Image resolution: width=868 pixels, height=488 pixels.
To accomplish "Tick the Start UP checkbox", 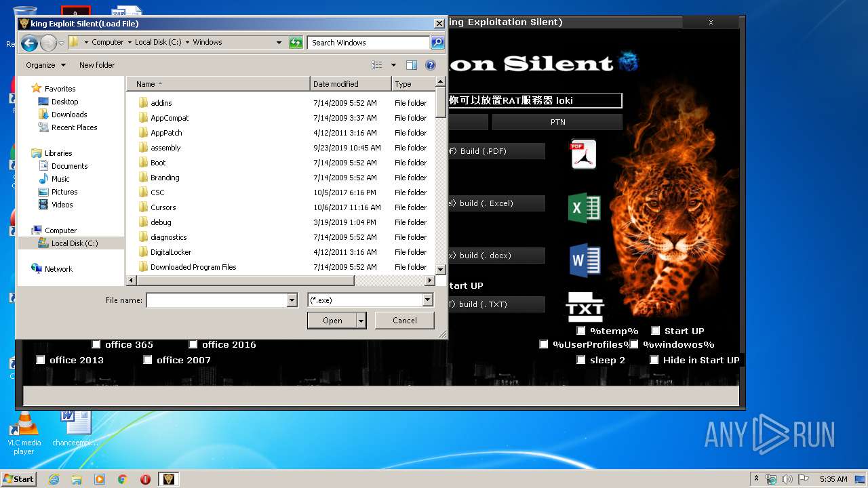I will [656, 331].
